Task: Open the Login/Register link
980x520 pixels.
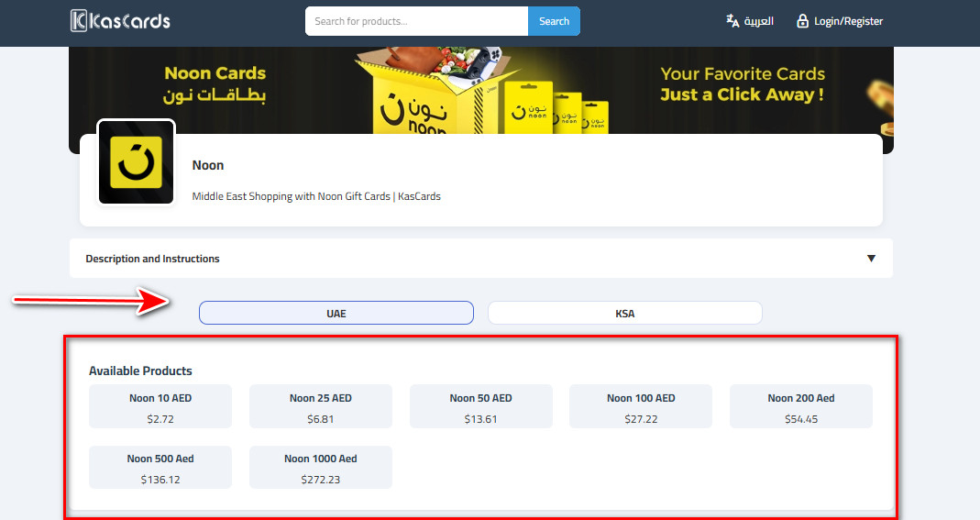Action: tap(848, 21)
